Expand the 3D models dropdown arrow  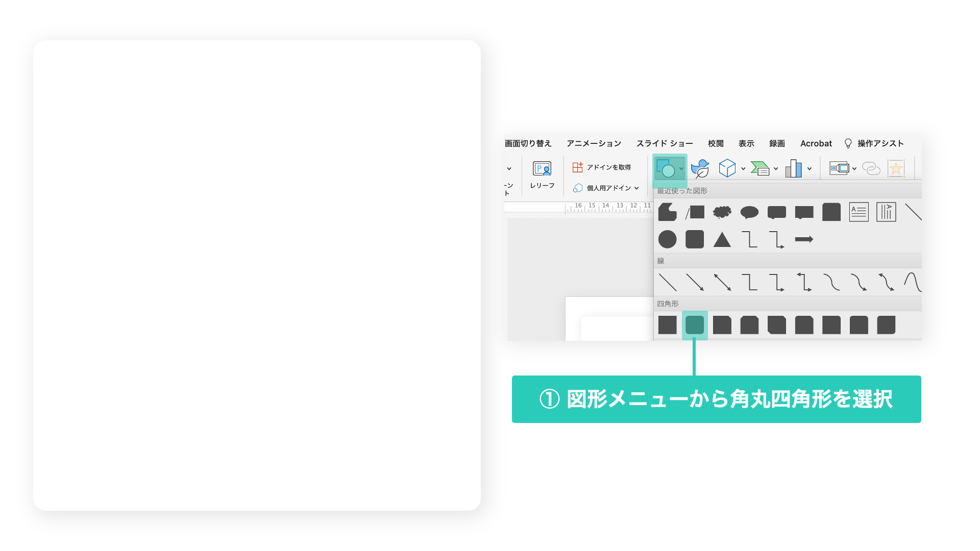tap(743, 169)
